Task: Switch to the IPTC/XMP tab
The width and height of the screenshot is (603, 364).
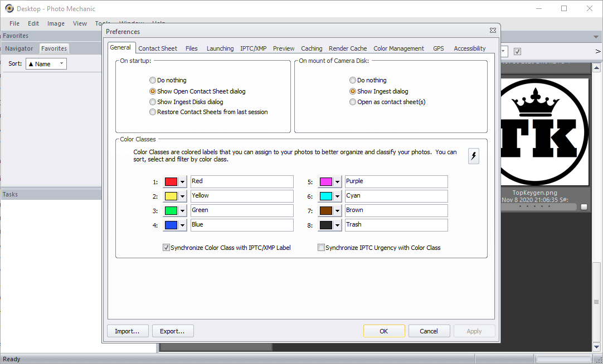Action: 254,48
